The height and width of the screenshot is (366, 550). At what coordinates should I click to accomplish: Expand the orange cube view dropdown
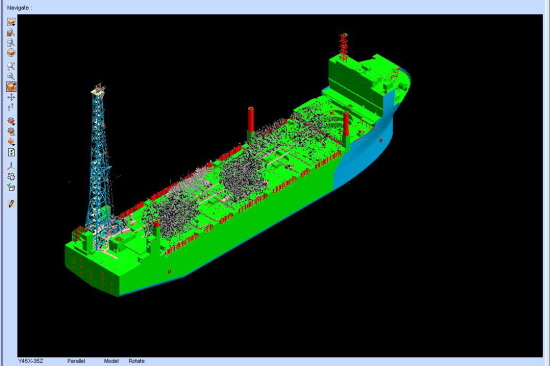(11, 142)
